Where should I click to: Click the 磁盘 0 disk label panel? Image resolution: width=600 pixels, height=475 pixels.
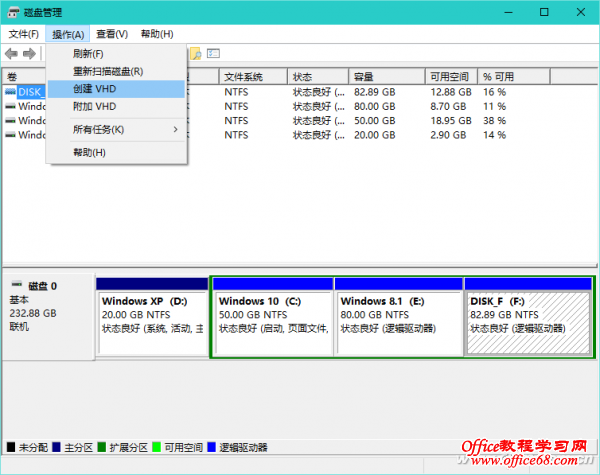(x=48, y=317)
